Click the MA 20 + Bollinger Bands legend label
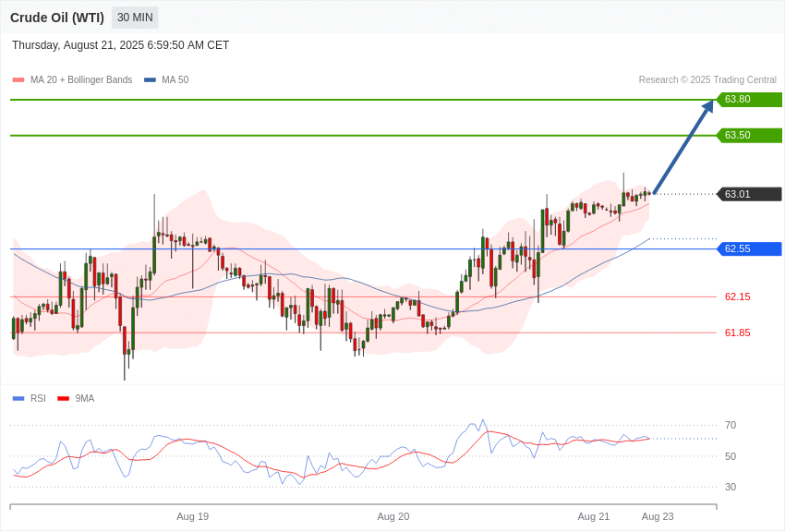Screen dimensions: 785x532 click(x=81, y=79)
